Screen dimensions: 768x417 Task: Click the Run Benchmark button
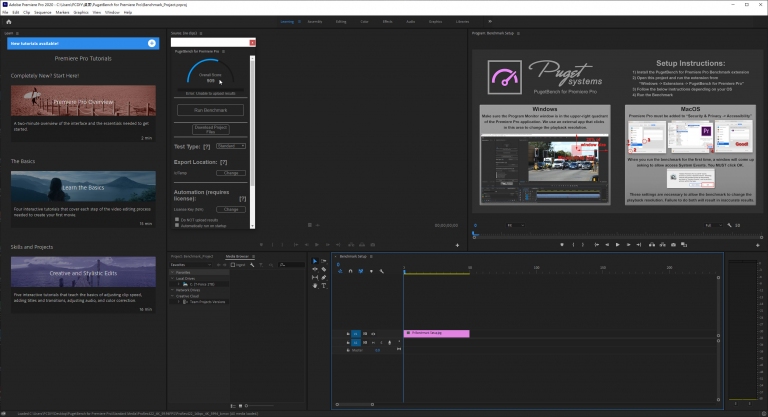[x=210, y=110]
